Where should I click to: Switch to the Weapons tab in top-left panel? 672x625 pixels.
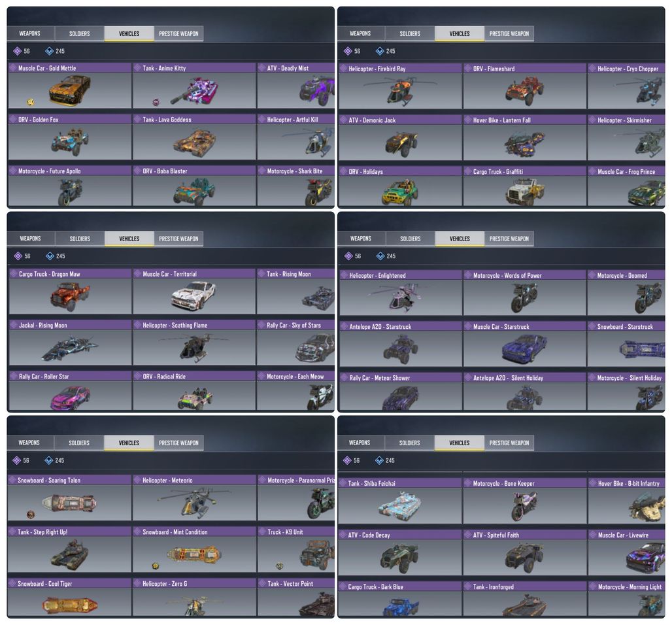30,33
